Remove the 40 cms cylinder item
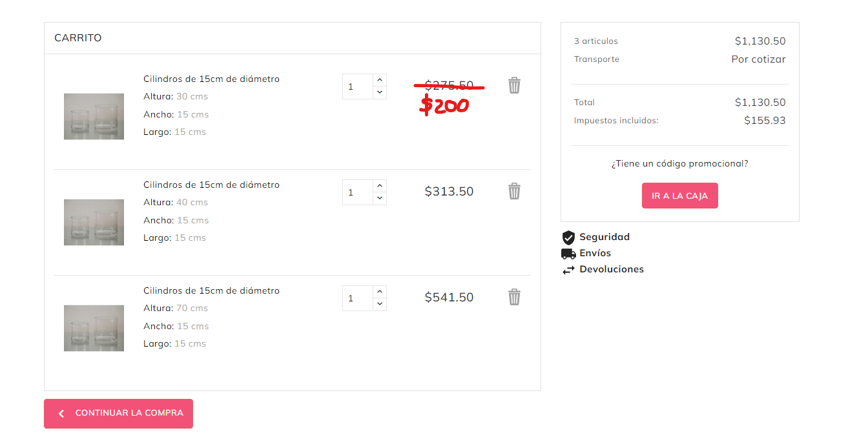 tap(514, 191)
